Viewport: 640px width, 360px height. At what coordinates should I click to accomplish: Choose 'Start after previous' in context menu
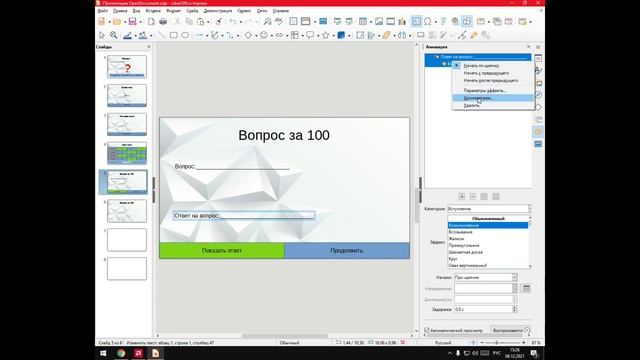[491, 80]
